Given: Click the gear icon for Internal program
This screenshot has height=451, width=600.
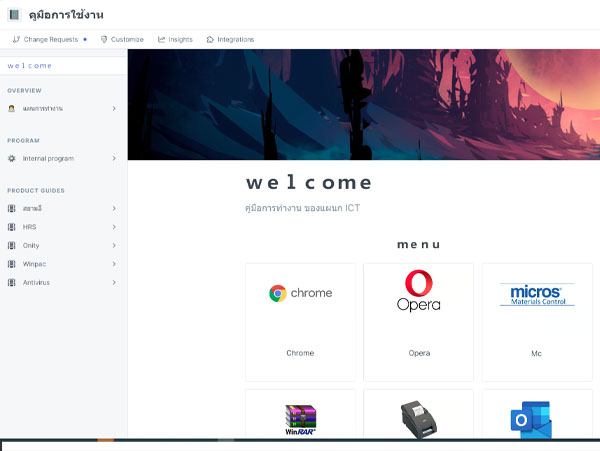Looking at the screenshot, I should tap(12, 158).
